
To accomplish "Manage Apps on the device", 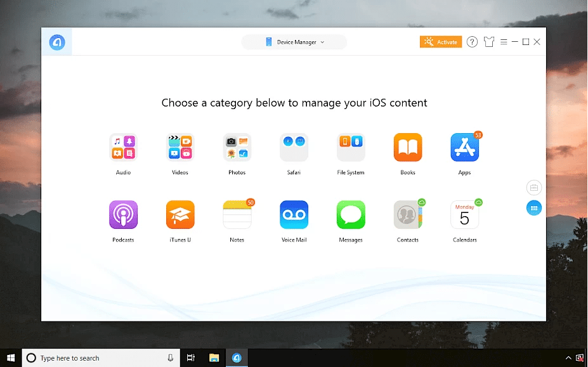I will [464, 148].
